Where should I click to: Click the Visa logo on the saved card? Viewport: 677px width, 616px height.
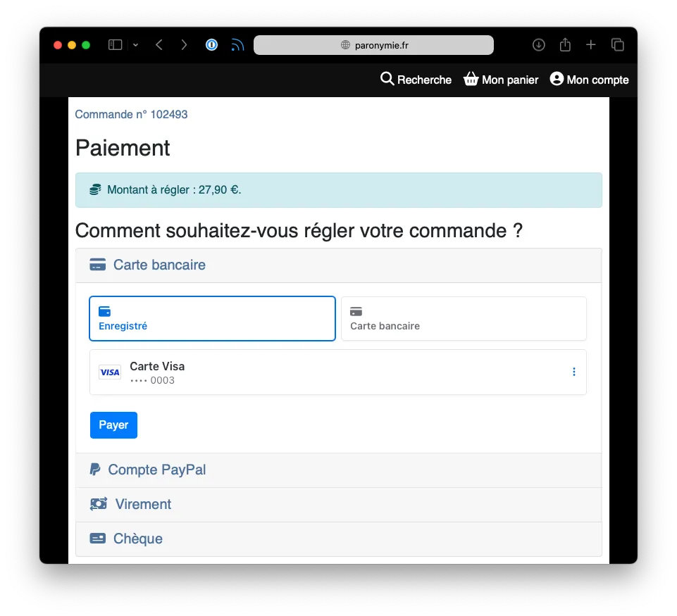[110, 372]
